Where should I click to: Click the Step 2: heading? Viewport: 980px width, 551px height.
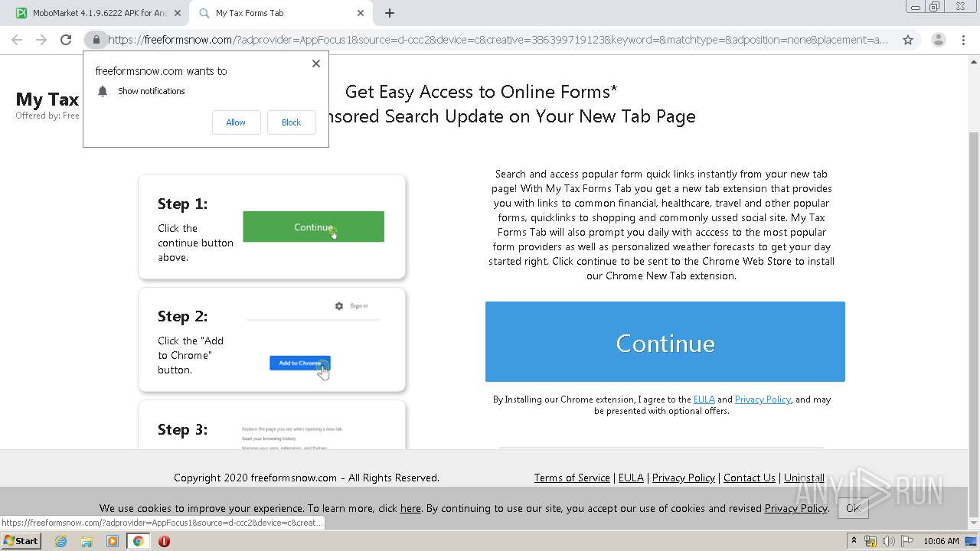[182, 316]
